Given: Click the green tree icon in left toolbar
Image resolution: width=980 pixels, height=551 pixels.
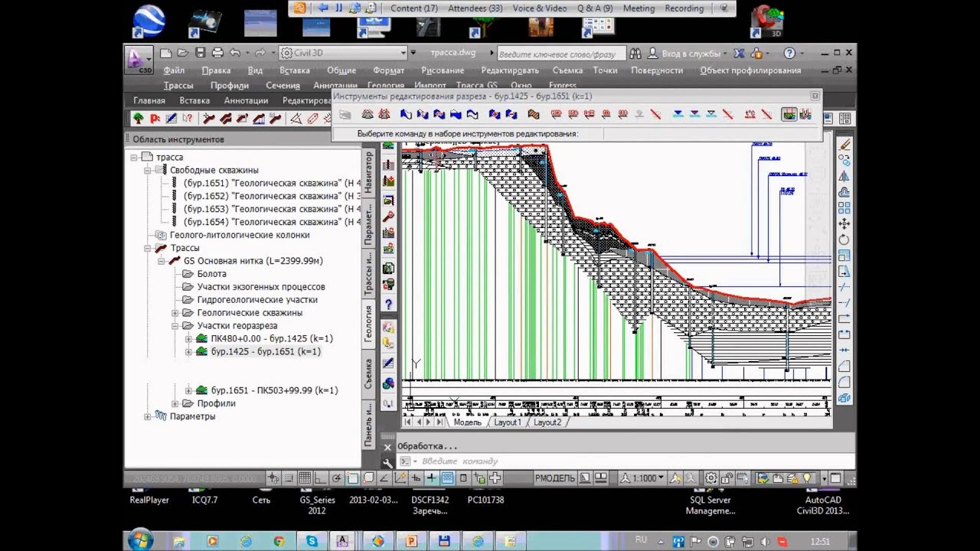Looking at the screenshot, I should [x=138, y=119].
